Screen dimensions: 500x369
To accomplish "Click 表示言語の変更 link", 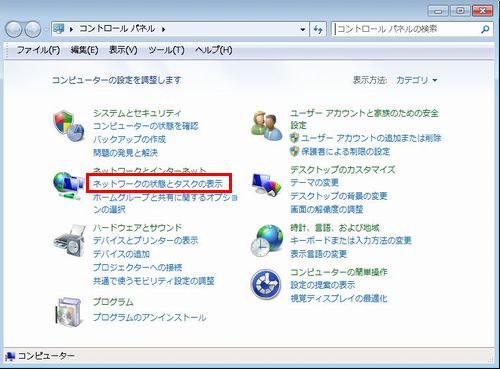I will click(x=318, y=254).
